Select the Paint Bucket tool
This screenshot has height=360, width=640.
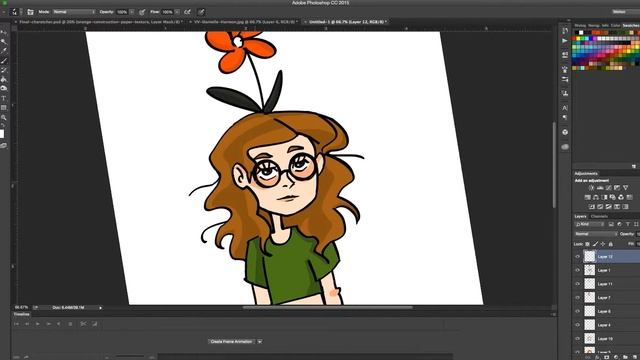tap(4, 79)
